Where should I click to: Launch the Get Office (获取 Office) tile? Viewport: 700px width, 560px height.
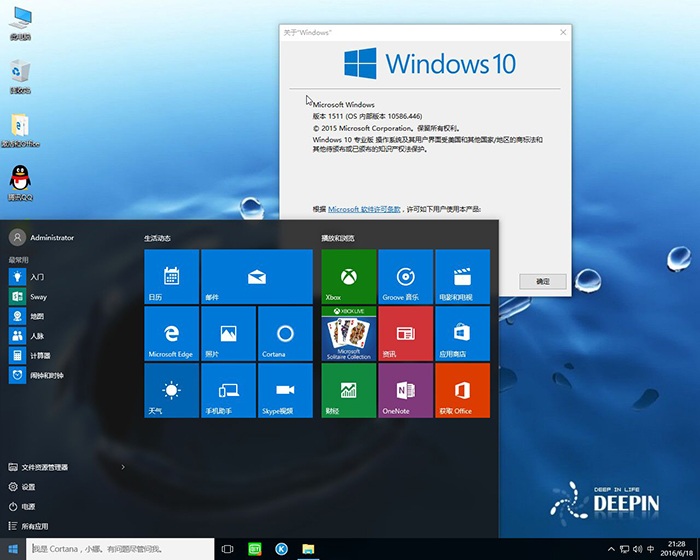pos(462,390)
